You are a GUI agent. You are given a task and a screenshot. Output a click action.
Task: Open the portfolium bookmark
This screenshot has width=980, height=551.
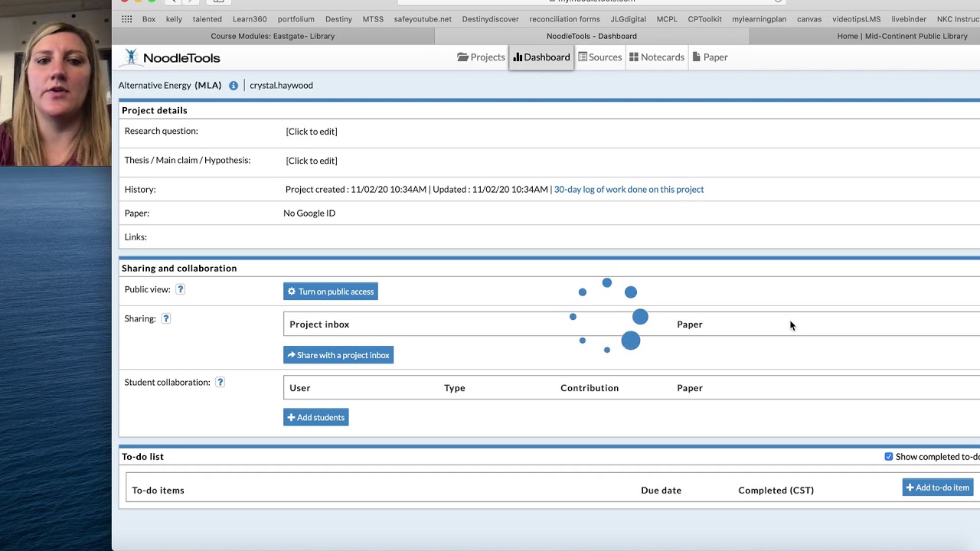296,19
